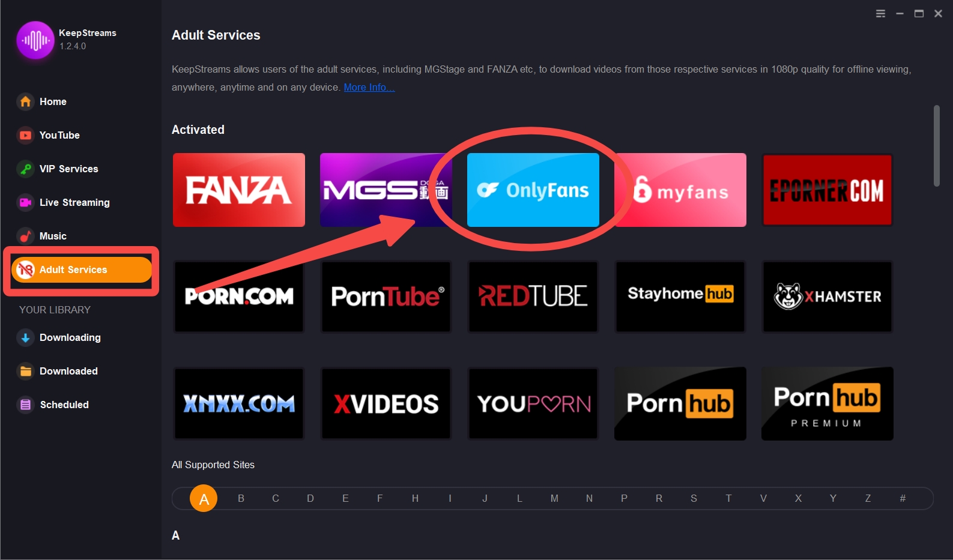Jump to letter F sites
Image resolution: width=953 pixels, height=560 pixels.
pyautogui.click(x=380, y=498)
